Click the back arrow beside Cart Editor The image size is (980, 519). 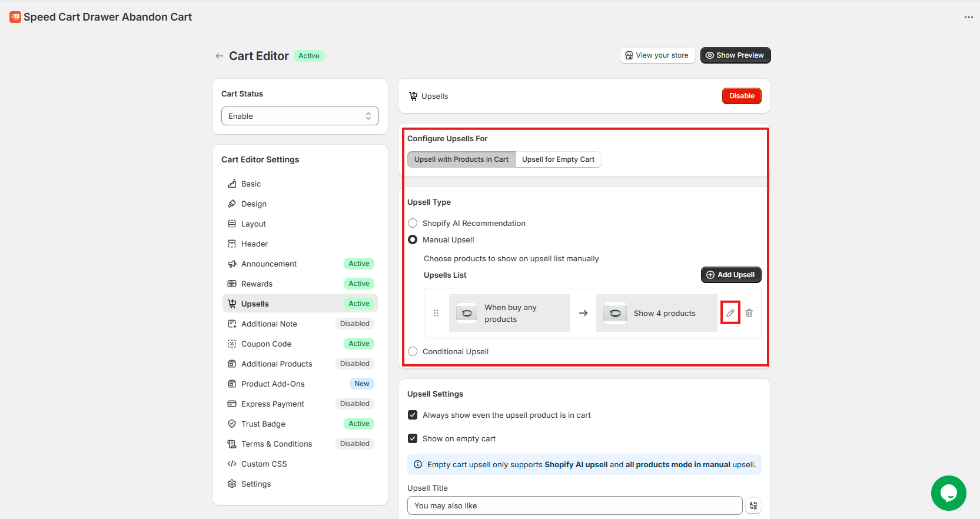click(x=220, y=56)
